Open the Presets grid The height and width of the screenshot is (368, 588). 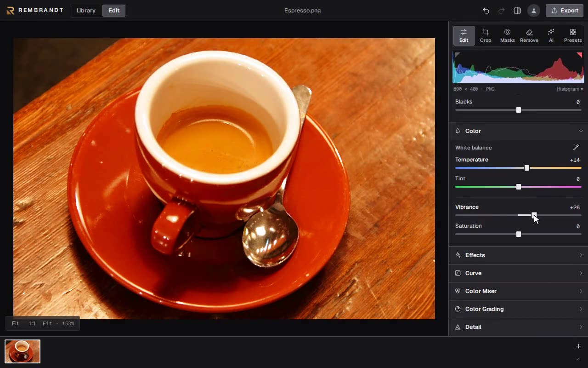point(573,35)
